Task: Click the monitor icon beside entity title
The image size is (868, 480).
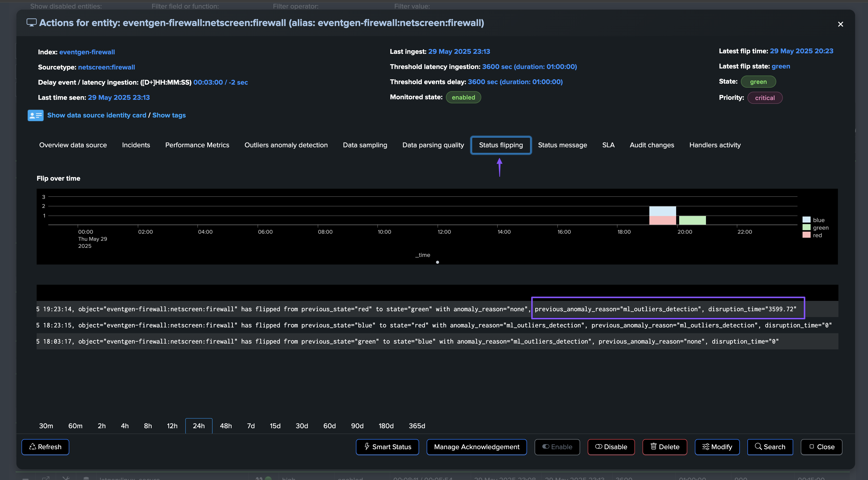Action: click(x=31, y=22)
